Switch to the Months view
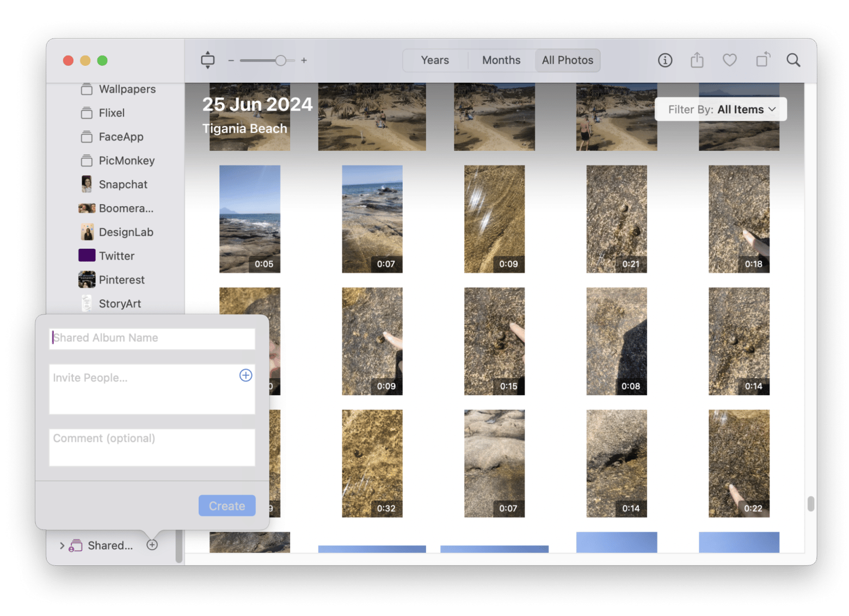The width and height of the screenshot is (849, 616). coord(501,60)
